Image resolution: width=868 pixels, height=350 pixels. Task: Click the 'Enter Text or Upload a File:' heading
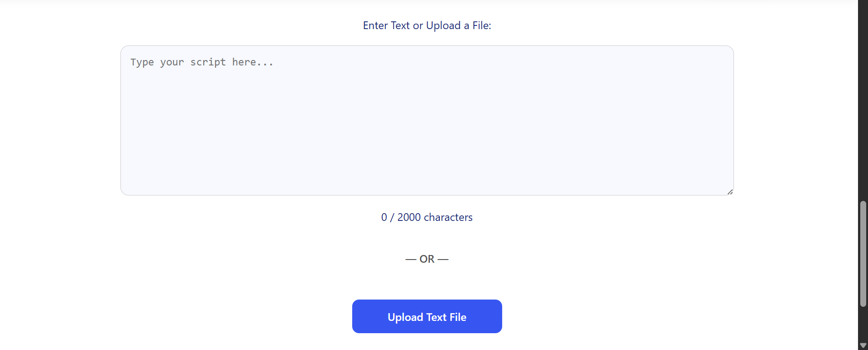(x=426, y=25)
